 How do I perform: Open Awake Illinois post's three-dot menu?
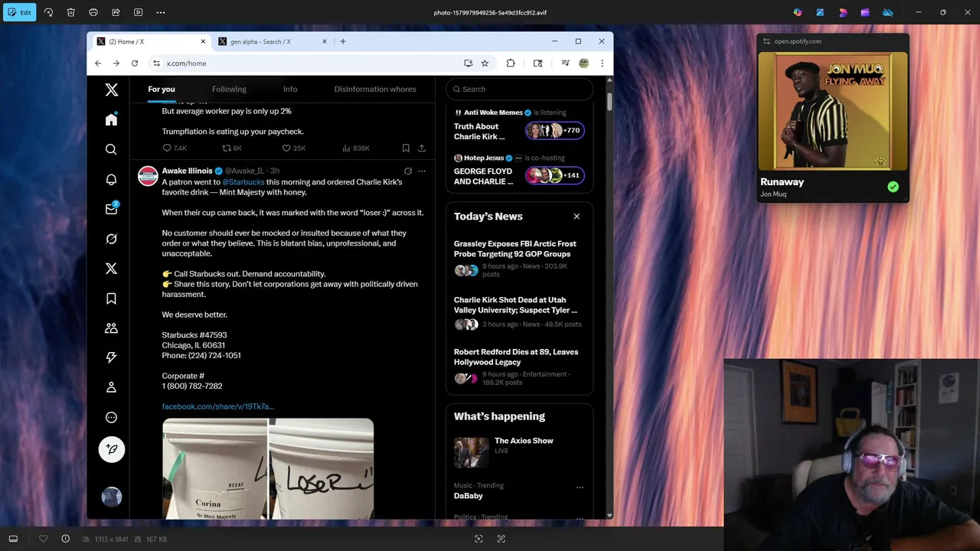[x=421, y=171]
